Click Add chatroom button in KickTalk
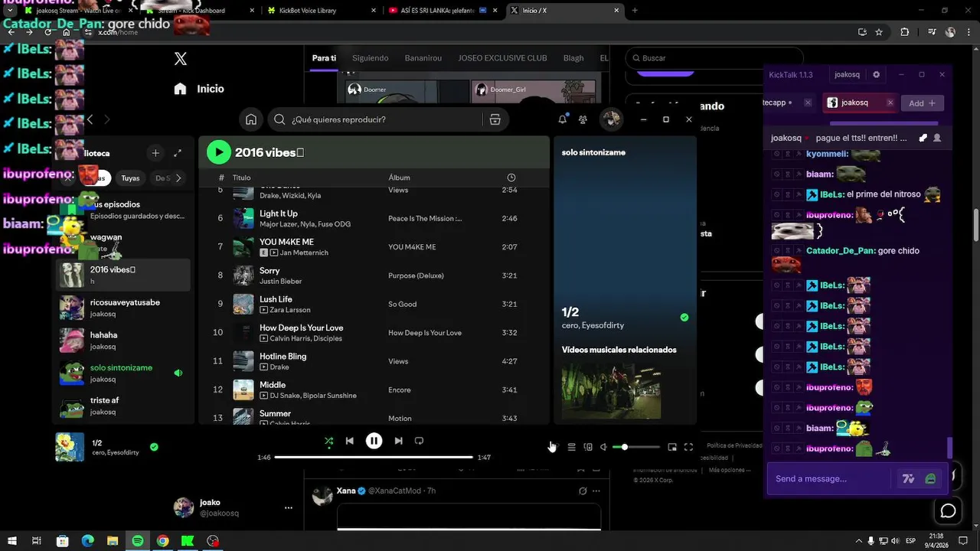 click(x=922, y=103)
